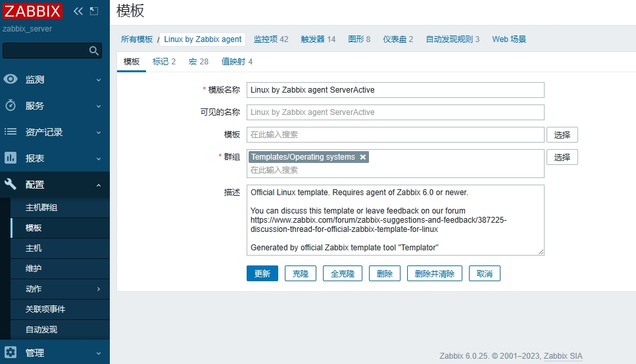The width and height of the screenshot is (636, 364).
Task: Click the Inventory list icon
Action: [11, 132]
